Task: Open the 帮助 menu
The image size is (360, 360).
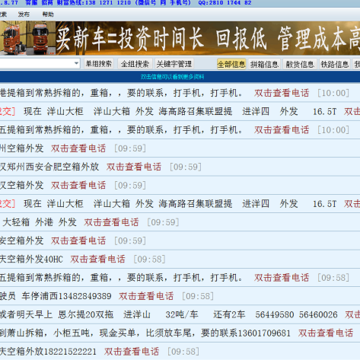Action: click(48, 14)
